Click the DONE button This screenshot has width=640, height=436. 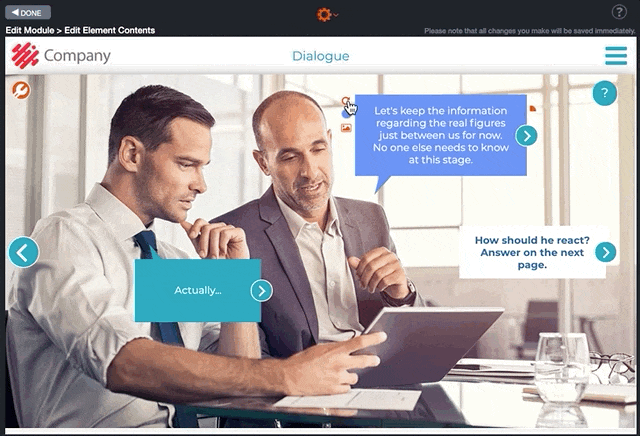tap(28, 12)
